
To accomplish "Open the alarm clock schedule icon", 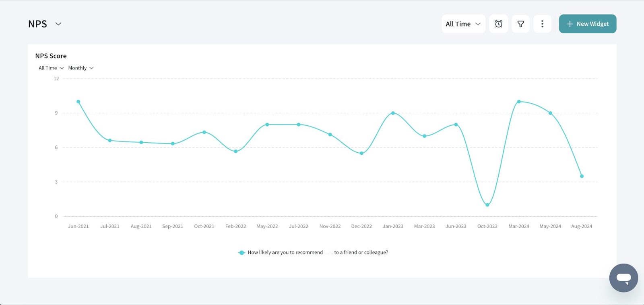I will point(498,24).
